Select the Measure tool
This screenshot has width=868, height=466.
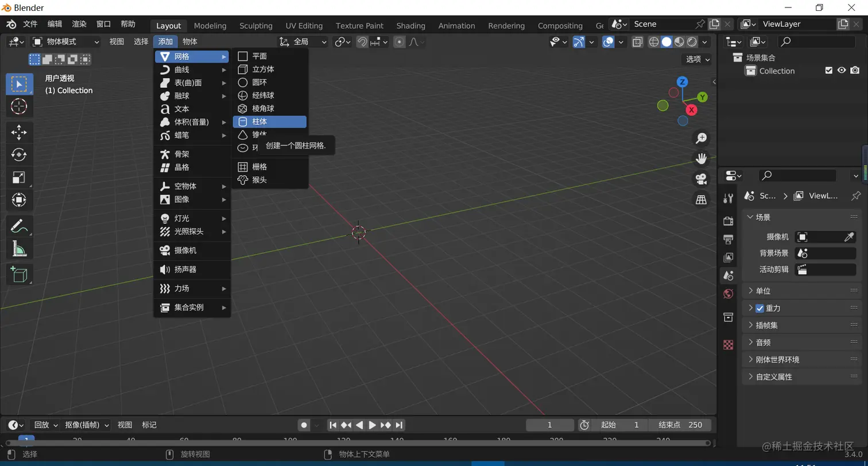(19, 248)
